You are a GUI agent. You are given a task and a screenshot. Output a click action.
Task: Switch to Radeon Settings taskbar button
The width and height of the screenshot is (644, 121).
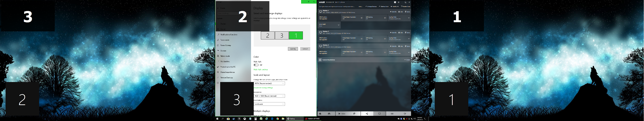pyautogui.click(x=313, y=119)
